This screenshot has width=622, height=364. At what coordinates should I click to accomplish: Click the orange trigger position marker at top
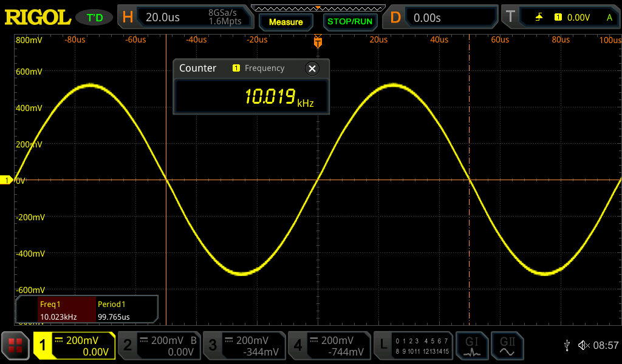[317, 42]
